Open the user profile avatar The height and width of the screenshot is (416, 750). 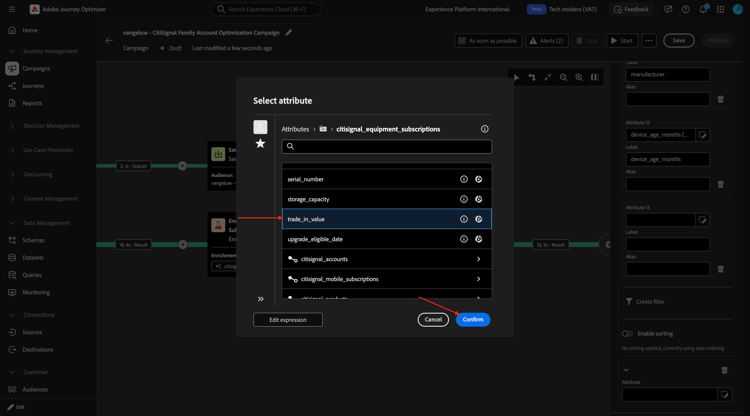(738, 9)
